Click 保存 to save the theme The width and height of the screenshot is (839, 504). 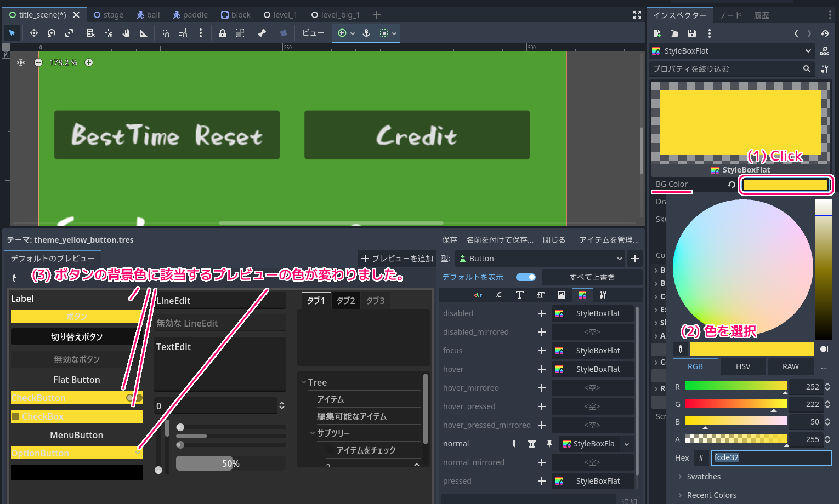[x=450, y=240]
